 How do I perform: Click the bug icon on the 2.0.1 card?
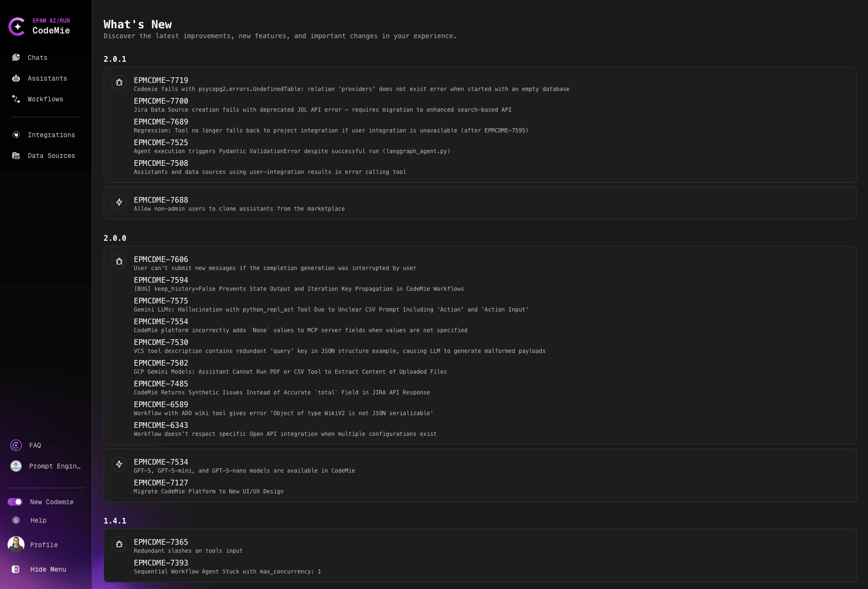(x=119, y=82)
